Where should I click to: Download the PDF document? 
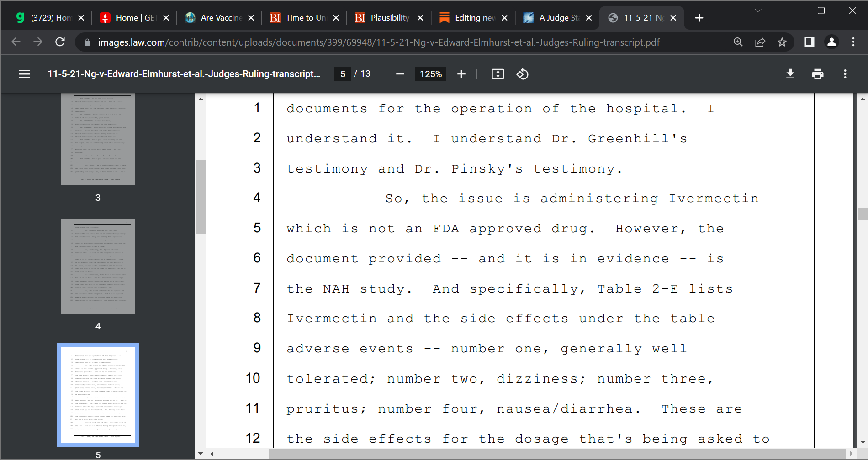click(790, 74)
